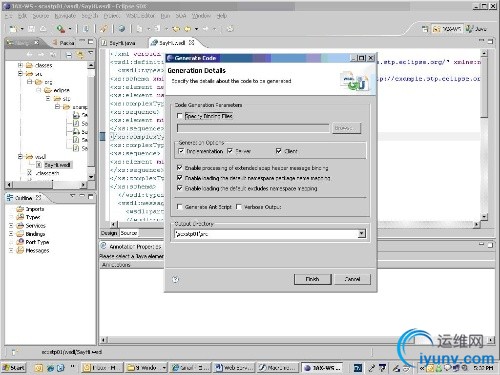The image size is (500, 375).
Task: Select Port Type item in Outline
Action: (x=37, y=242)
